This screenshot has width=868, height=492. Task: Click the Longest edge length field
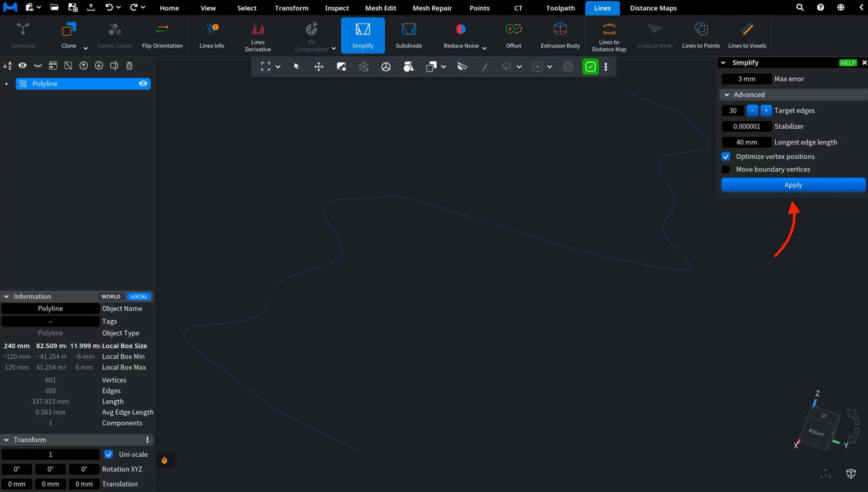pos(746,142)
